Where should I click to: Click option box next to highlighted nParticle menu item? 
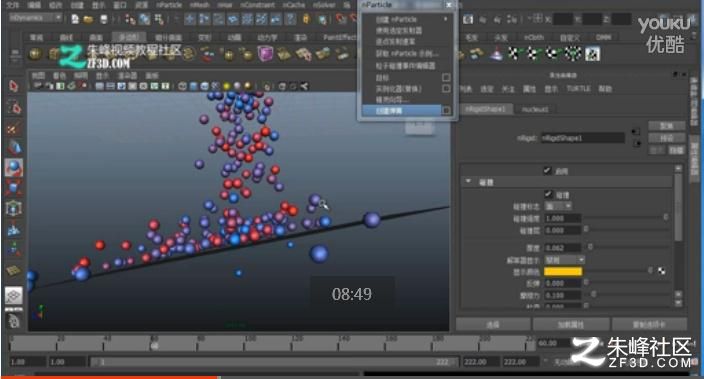(x=446, y=110)
